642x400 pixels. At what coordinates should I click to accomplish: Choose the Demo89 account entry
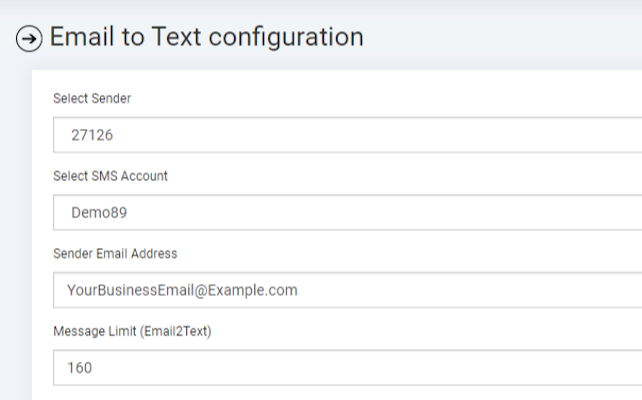tap(99, 213)
